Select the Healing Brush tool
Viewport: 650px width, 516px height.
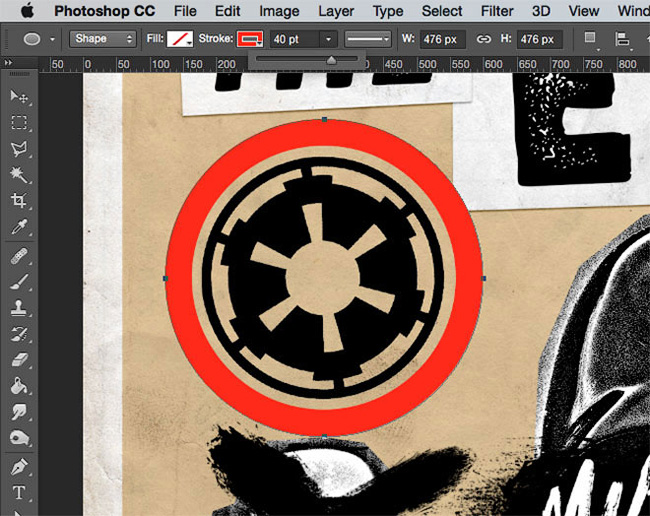click(x=19, y=256)
